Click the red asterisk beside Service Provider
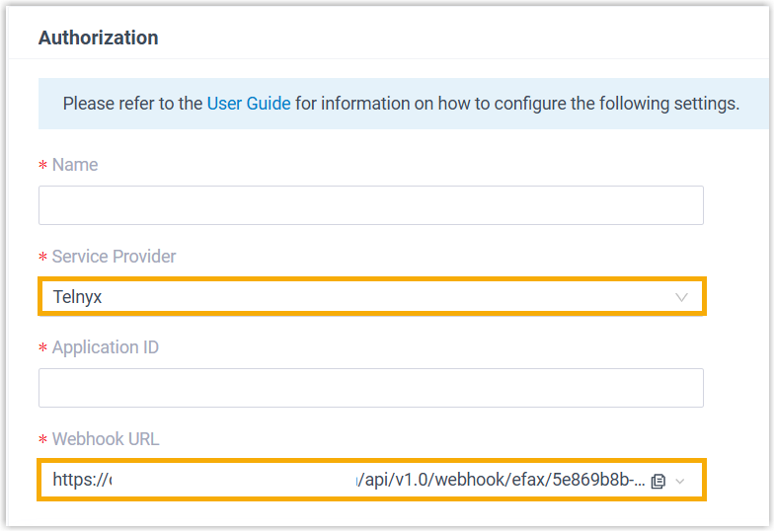Viewport: 775px width, 532px height. (x=42, y=258)
